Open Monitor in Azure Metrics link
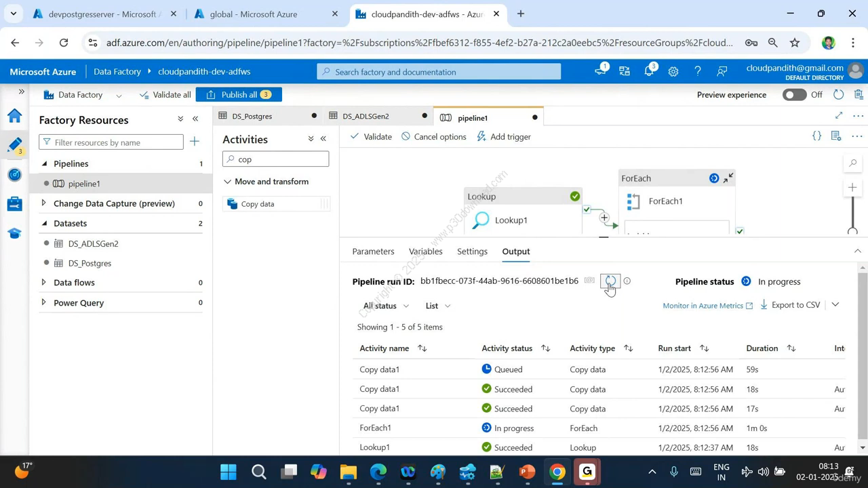Image resolution: width=868 pixels, height=488 pixels. [707, 306]
